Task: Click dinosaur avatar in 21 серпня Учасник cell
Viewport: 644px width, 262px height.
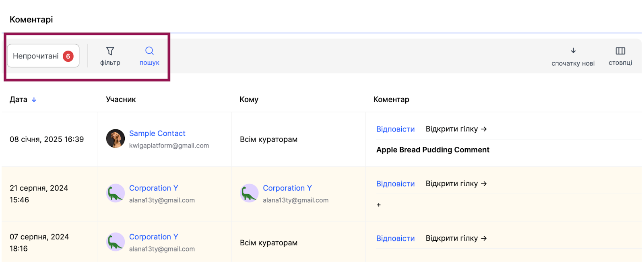Action: click(116, 193)
